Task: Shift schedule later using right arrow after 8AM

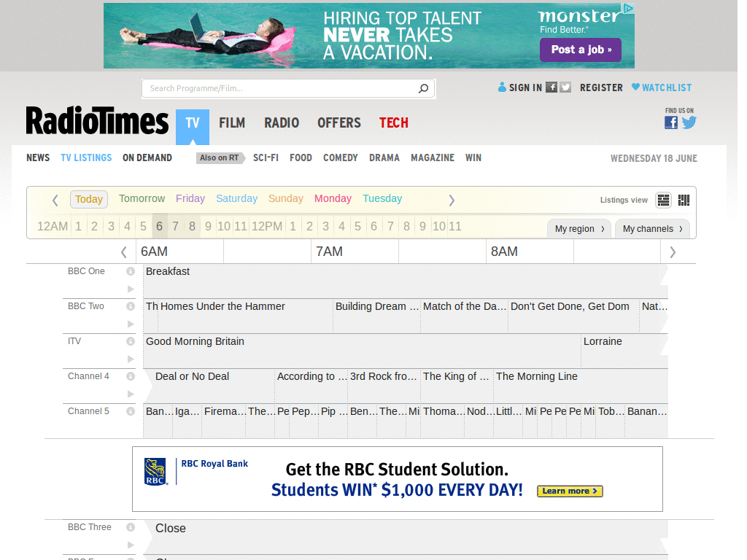Action: coord(672,252)
